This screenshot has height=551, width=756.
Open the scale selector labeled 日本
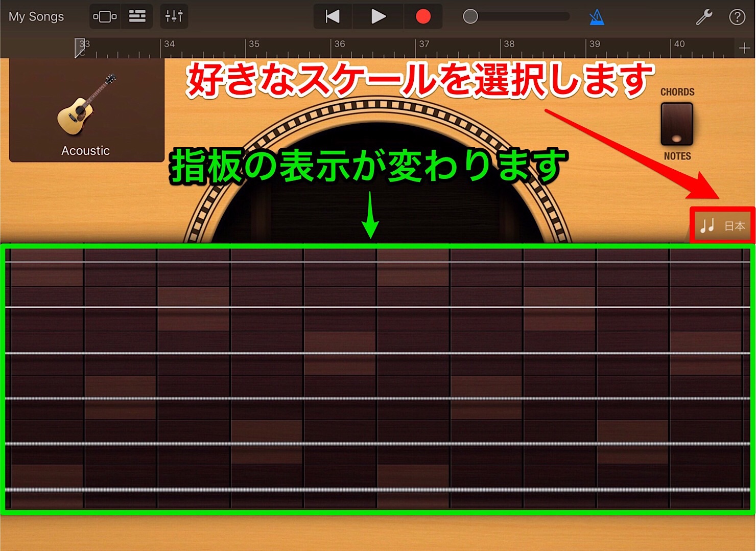click(722, 225)
